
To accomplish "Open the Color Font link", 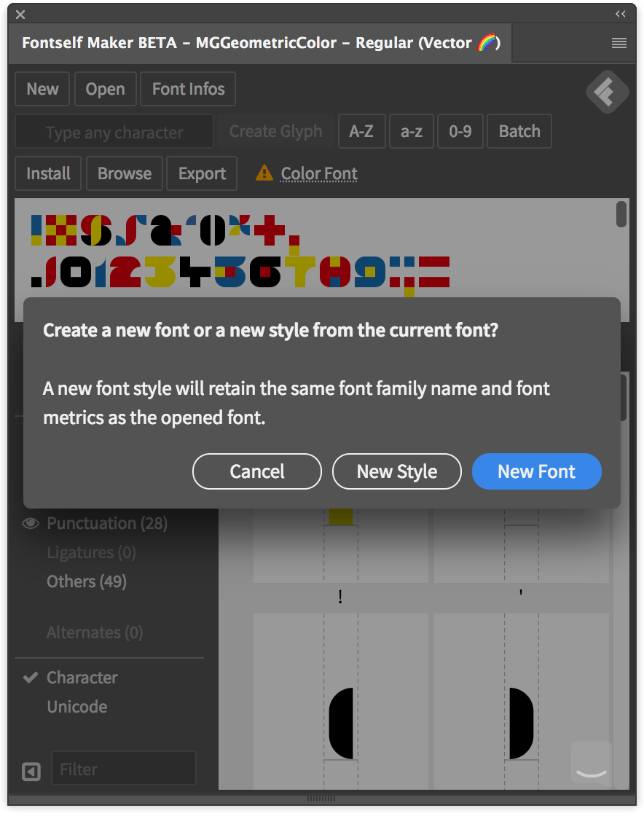I will pos(319,173).
